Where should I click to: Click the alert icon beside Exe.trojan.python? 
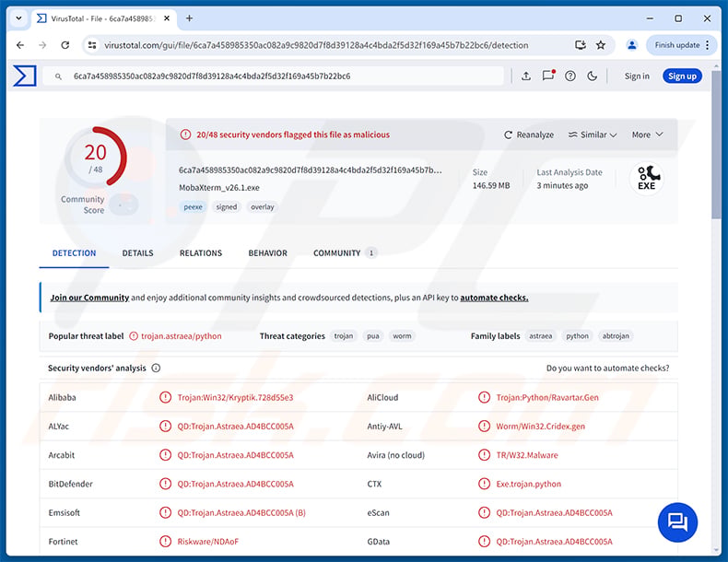[x=484, y=484]
